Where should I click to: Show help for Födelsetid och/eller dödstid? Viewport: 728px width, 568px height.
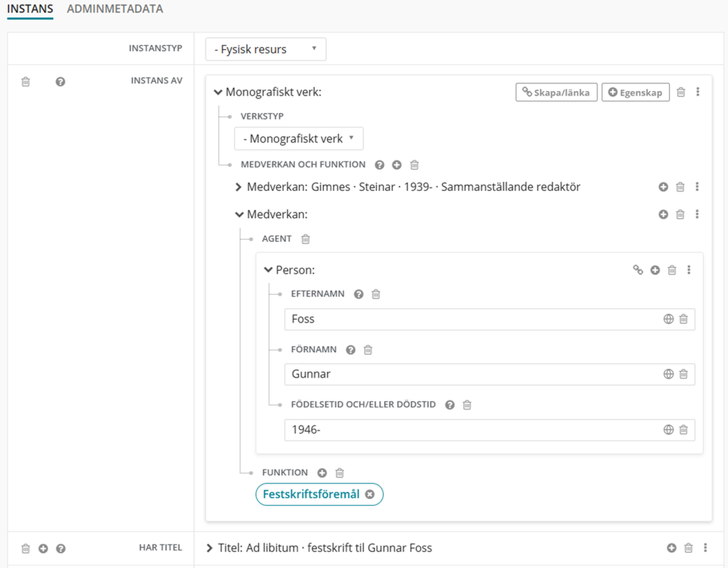coord(449,405)
